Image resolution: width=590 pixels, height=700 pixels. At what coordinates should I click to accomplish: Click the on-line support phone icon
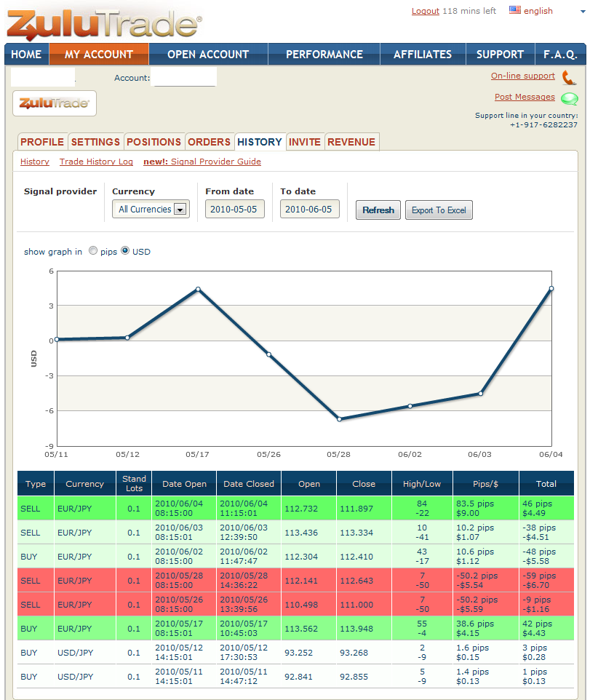pos(569,78)
